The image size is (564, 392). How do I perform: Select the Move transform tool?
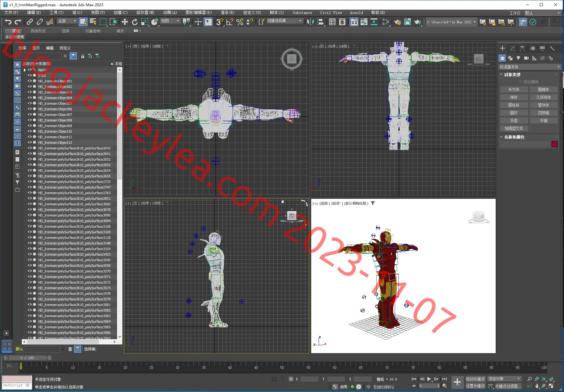[125, 22]
